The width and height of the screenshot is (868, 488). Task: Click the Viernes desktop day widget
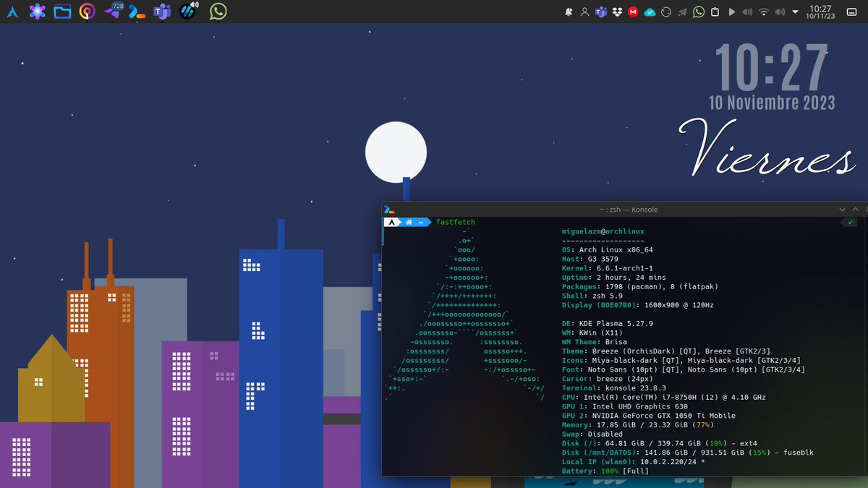767,150
